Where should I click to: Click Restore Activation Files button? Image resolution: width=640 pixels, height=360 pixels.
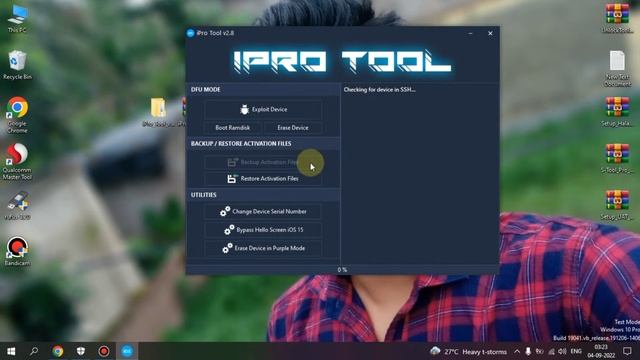click(x=263, y=178)
